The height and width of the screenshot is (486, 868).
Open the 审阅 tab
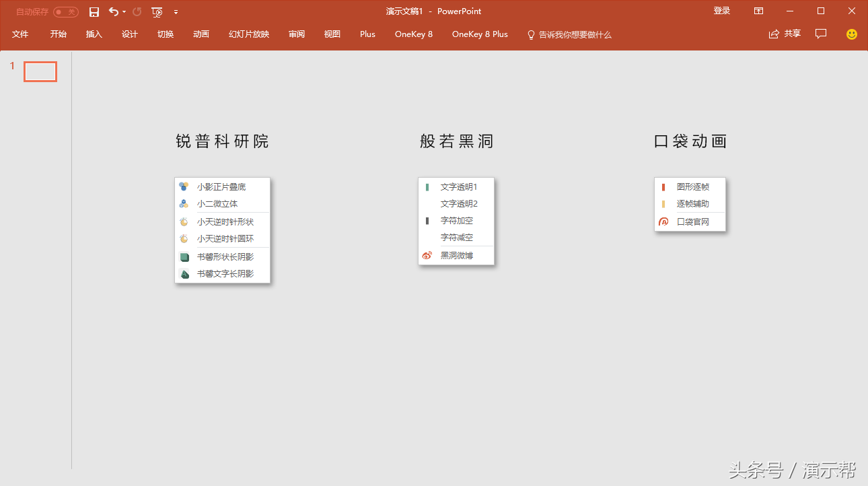point(297,34)
